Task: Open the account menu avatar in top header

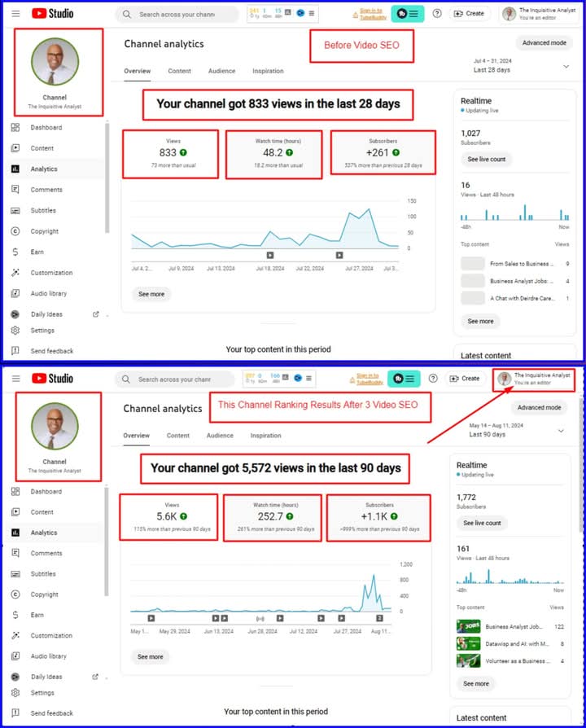Action: pyautogui.click(x=509, y=14)
